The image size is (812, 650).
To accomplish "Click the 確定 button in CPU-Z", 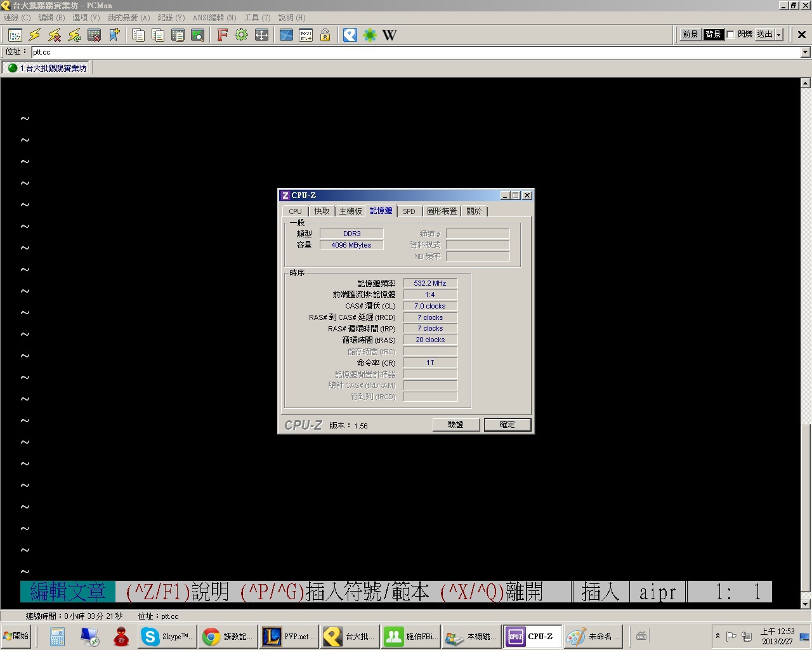I will 507,425.
